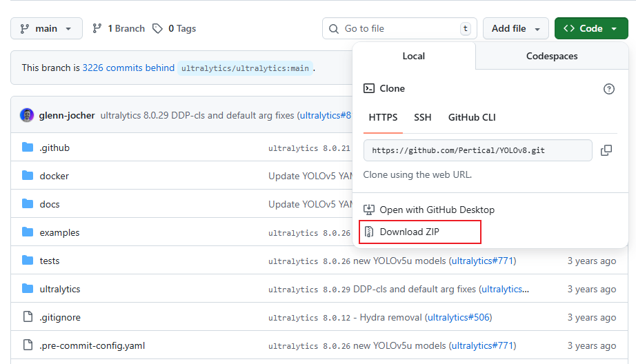Viewport: 636px width, 364px height.
Task: Expand the Add file dropdown
Action: [515, 28]
